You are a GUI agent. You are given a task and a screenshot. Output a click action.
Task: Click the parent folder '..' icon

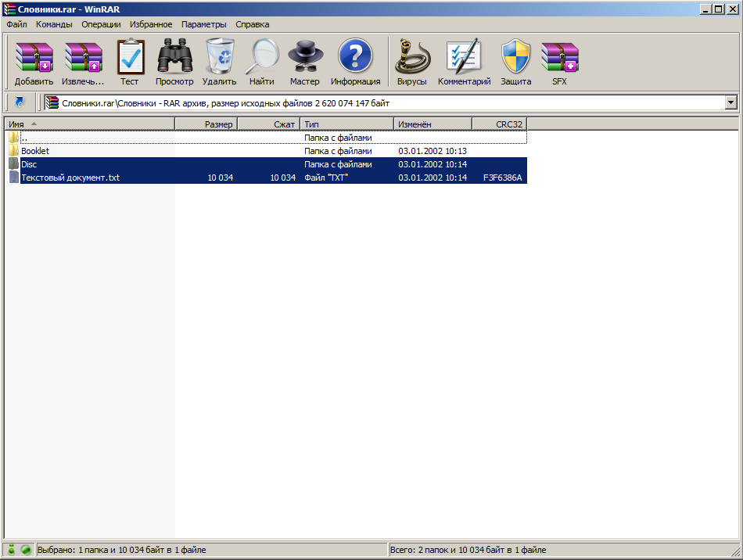pos(13,138)
